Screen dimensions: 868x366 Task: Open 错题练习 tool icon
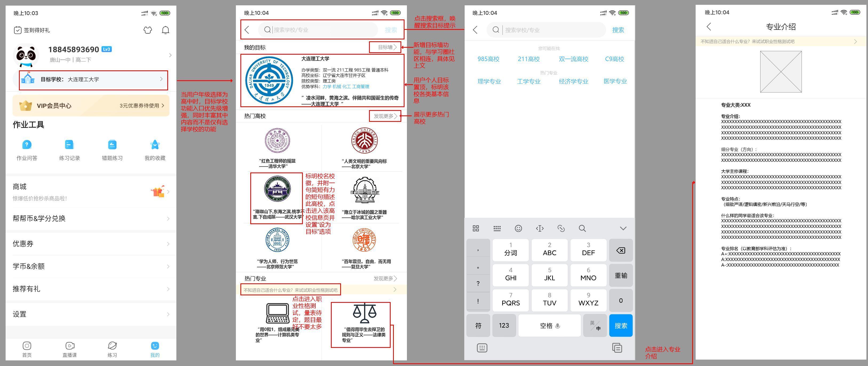(x=112, y=145)
